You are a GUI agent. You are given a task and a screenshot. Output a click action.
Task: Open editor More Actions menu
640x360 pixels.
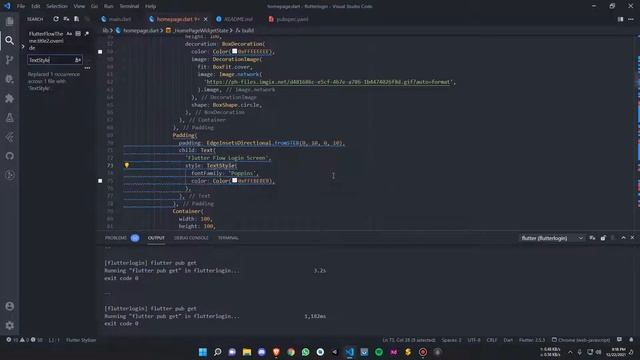pos(631,19)
